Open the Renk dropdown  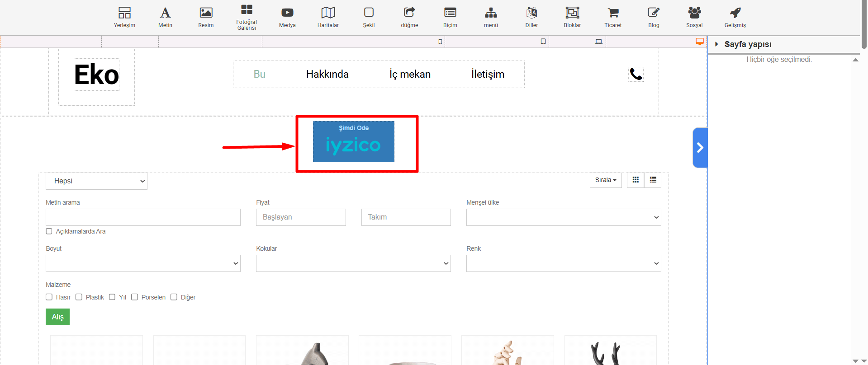pyautogui.click(x=564, y=263)
